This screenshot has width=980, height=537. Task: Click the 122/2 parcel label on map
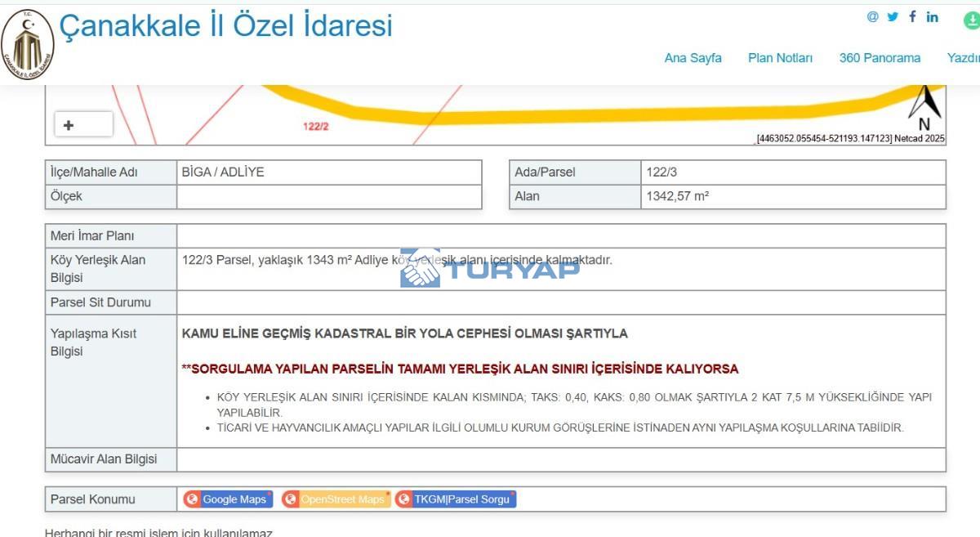[x=315, y=126]
